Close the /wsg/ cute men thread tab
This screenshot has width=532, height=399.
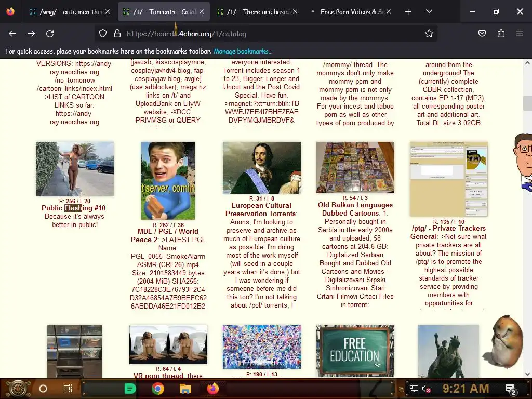point(108,11)
